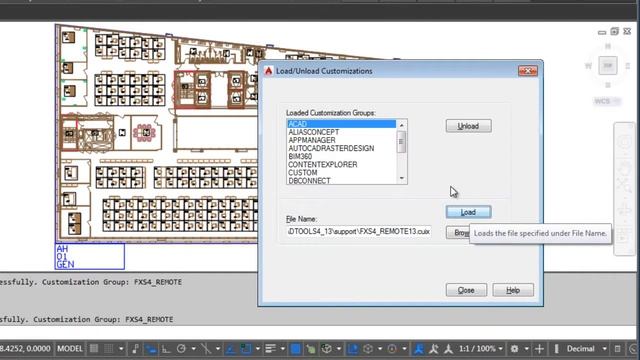
Task: Click the Browse button
Action: (x=458, y=233)
